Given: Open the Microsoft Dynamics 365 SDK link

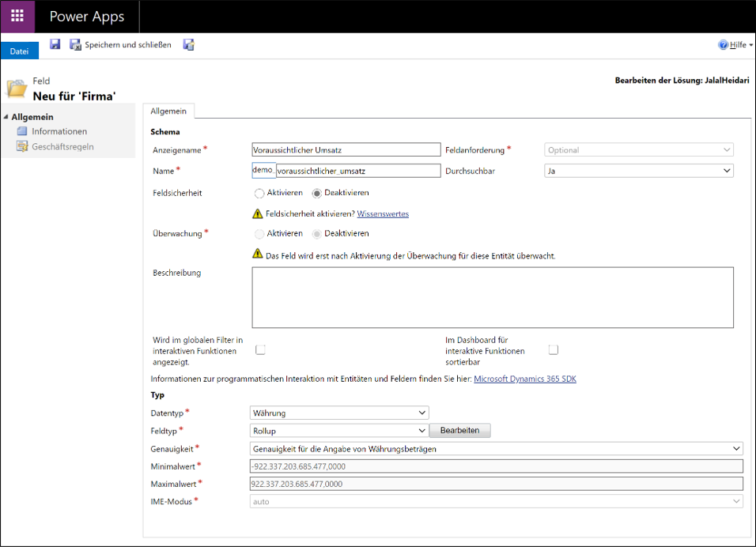Looking at the screenshot, I should click(x=525, y=379).
